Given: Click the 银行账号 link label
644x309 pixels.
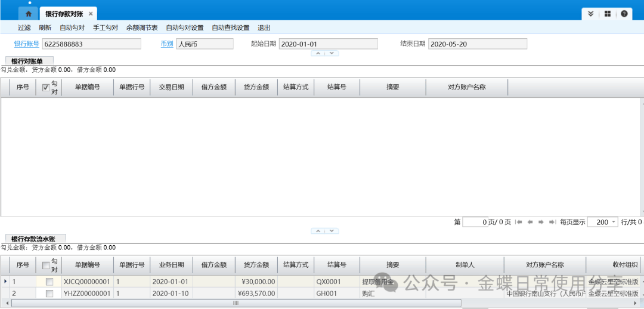Looking at the screenshot, I should pos(27,44).
